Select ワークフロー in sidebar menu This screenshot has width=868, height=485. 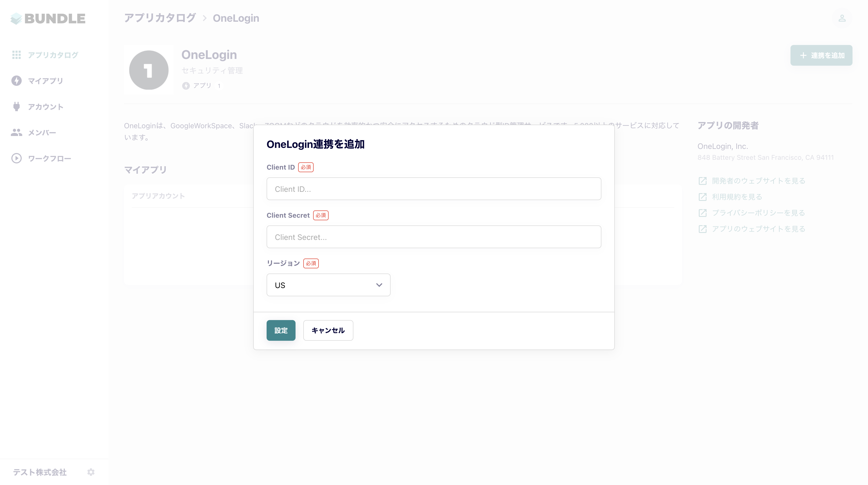click(50, 158)
